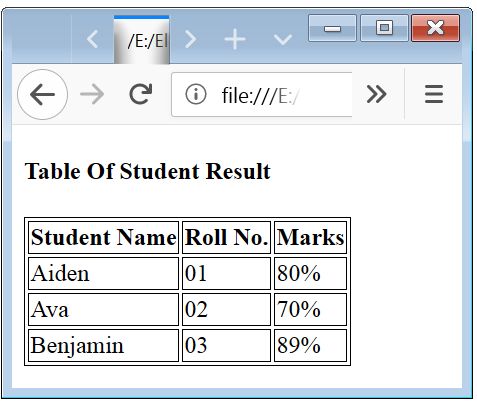Select the /E:/El tab

pos(142,40)
